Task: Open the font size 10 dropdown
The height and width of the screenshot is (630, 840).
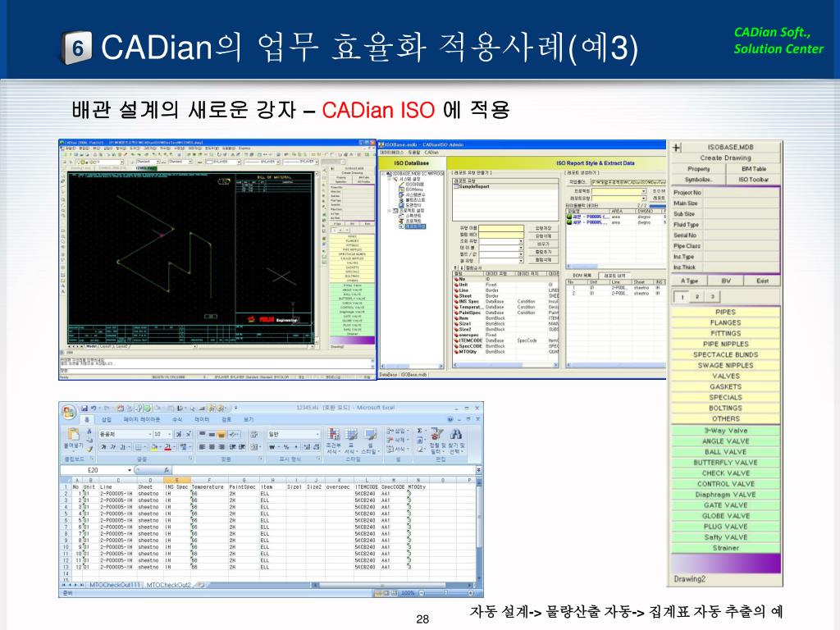Action: pos(169,434)
